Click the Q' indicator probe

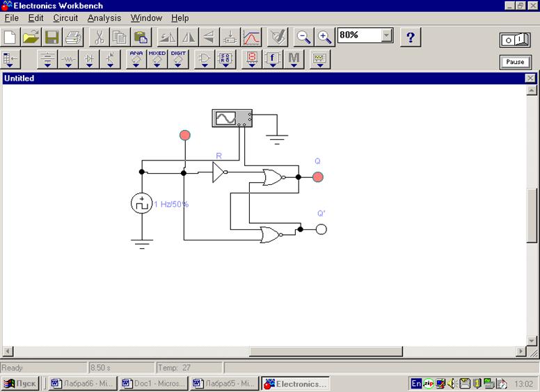[321, 229]
